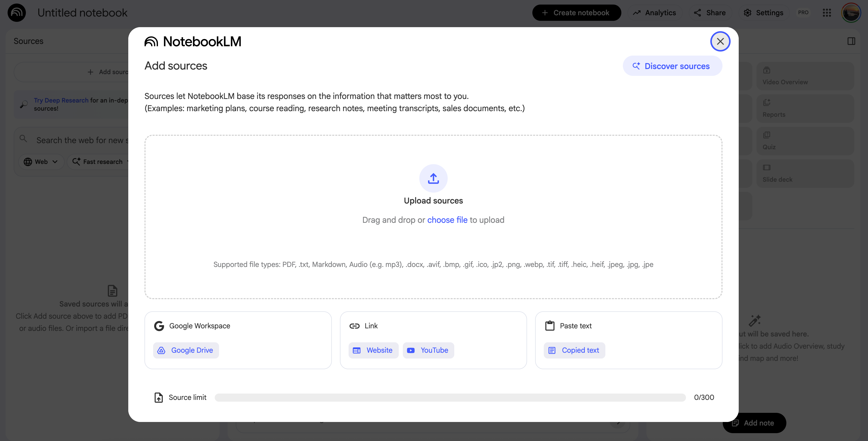Click the choose file link

(447, 220)
